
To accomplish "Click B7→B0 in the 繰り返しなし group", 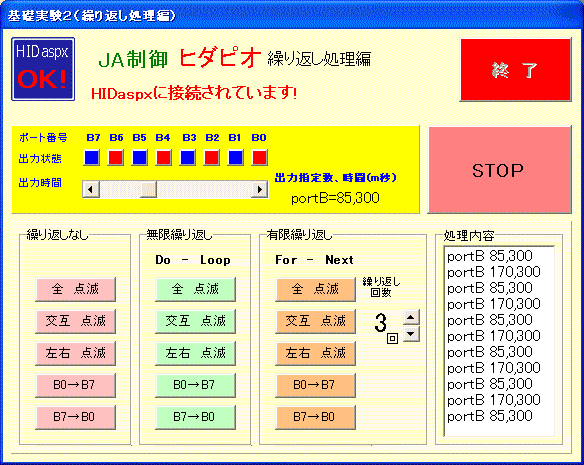I will [76, 417].
